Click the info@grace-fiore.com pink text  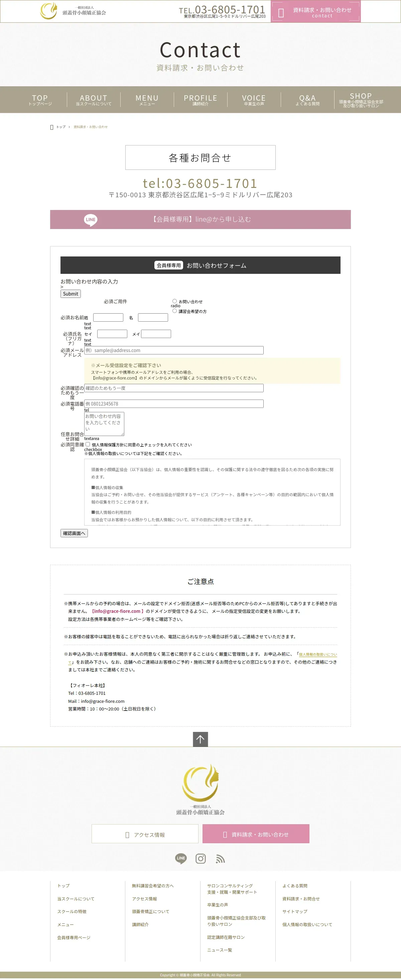tap(117, 611)
